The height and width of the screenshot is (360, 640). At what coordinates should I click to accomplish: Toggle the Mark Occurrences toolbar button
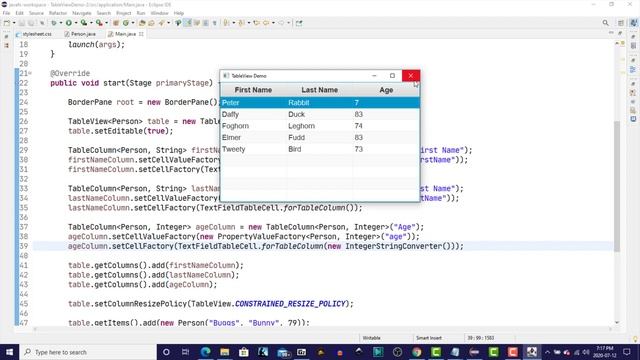coord(188,23)
